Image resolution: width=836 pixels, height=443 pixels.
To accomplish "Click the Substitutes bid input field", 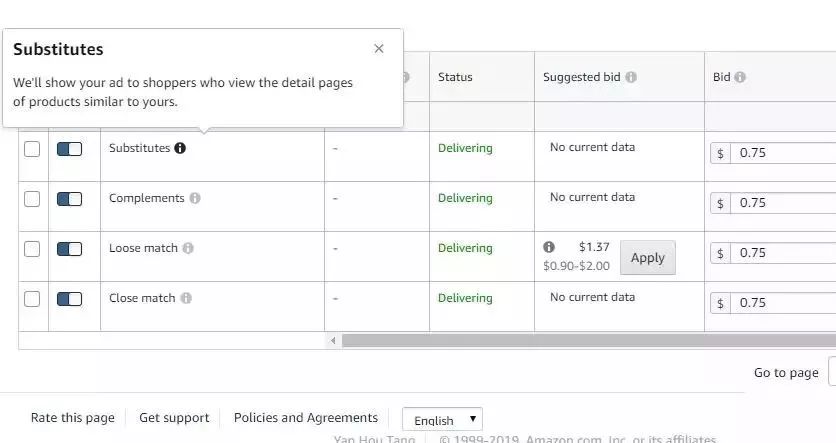I will click(x=785, y=153).
